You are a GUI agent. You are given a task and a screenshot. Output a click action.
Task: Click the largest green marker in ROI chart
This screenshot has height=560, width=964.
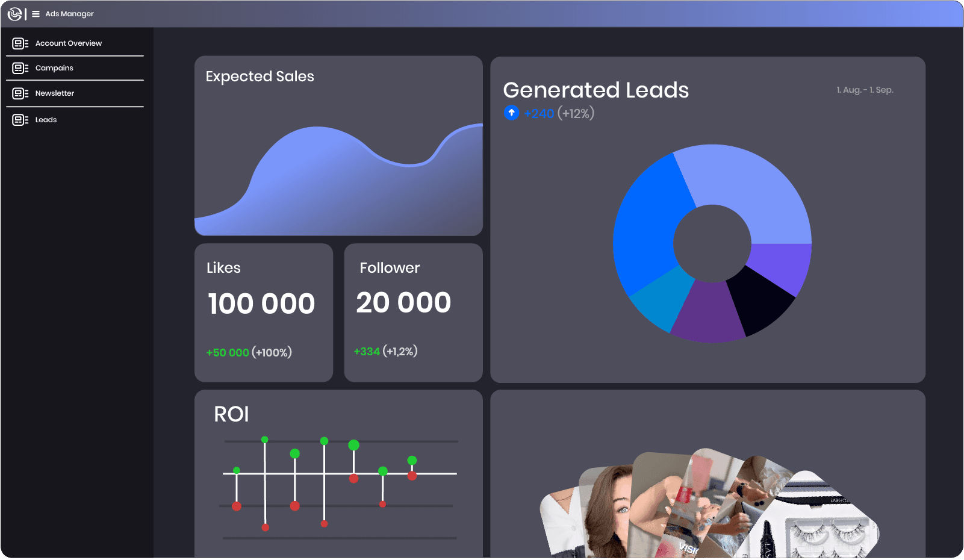[353, 445]
